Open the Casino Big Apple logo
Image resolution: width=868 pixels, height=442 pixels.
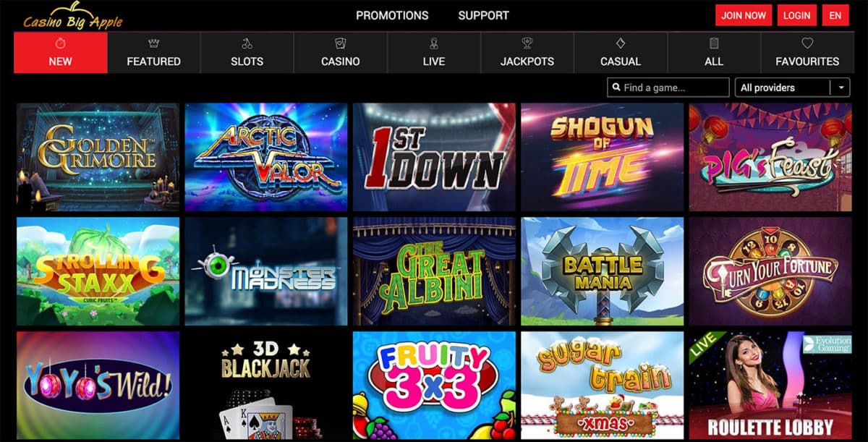coord(72,14)
